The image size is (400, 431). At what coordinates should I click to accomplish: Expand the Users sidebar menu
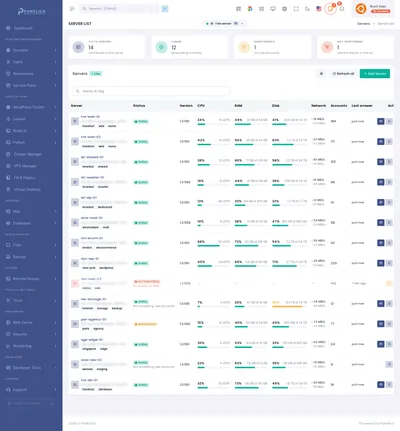click(31, 62)
